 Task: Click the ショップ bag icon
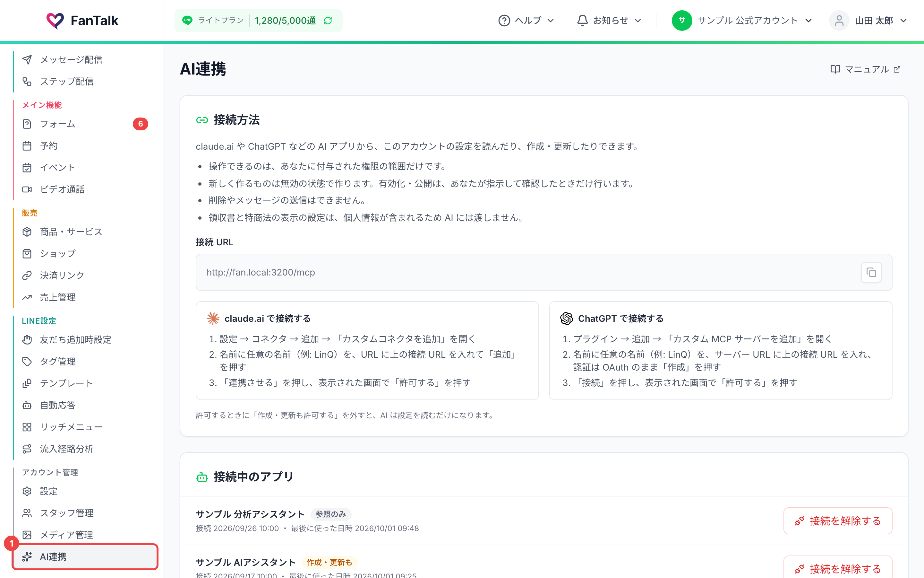pos(27,253)
